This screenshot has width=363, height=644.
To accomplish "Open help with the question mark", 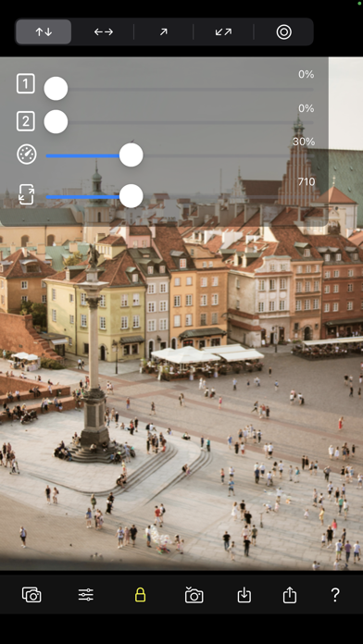I will click(x=335, y=594).
